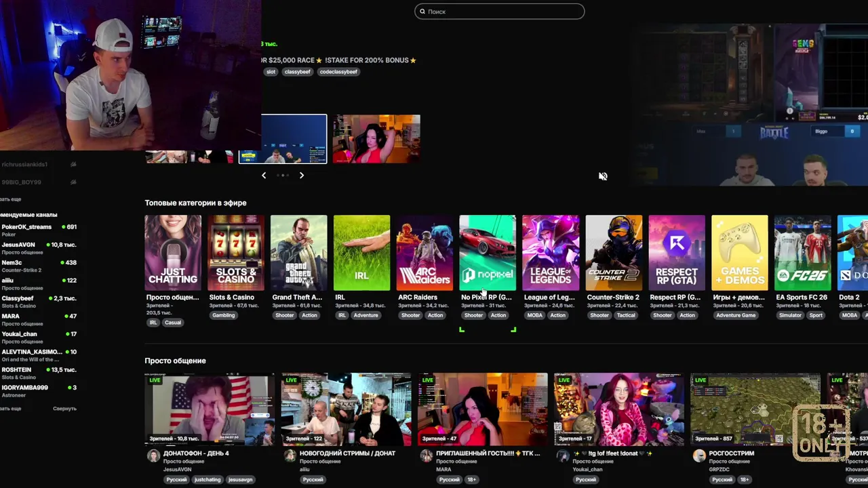
Task: Click the search magnifier icon
Action: tap(422, 12)
